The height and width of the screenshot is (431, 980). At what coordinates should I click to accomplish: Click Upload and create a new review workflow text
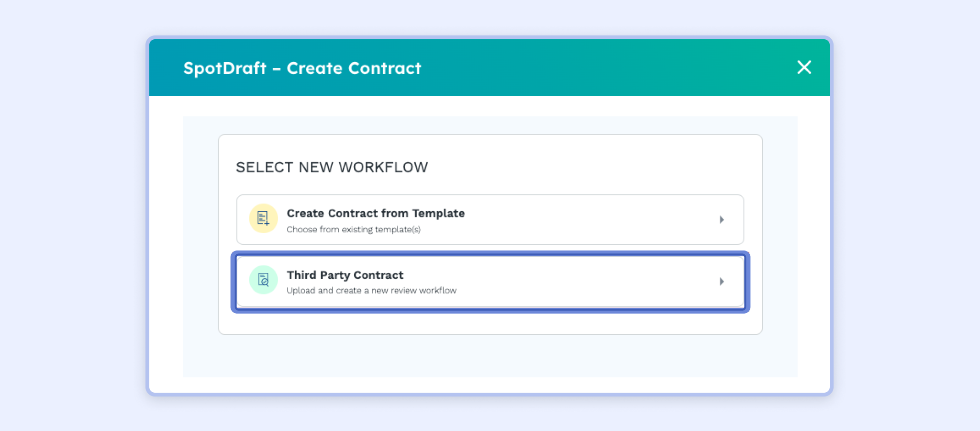coord(371,290)
